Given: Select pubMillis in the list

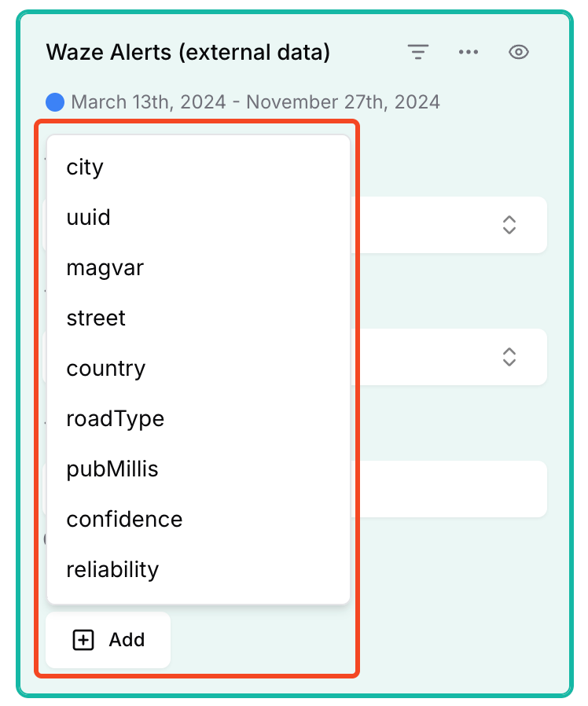Looking at the screenshot, I should coord(198,469).
